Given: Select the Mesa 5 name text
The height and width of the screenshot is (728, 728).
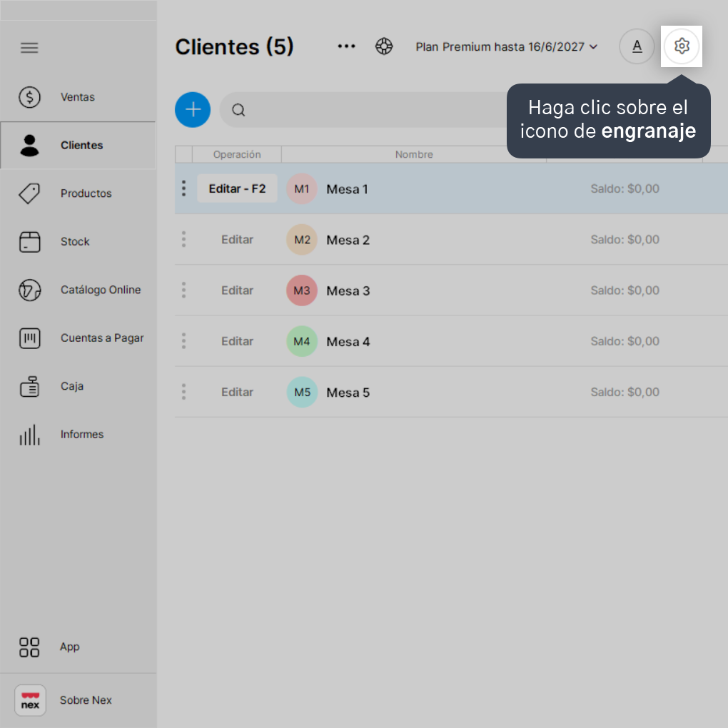Looking at the screenshot, I should tap(348, 393).
